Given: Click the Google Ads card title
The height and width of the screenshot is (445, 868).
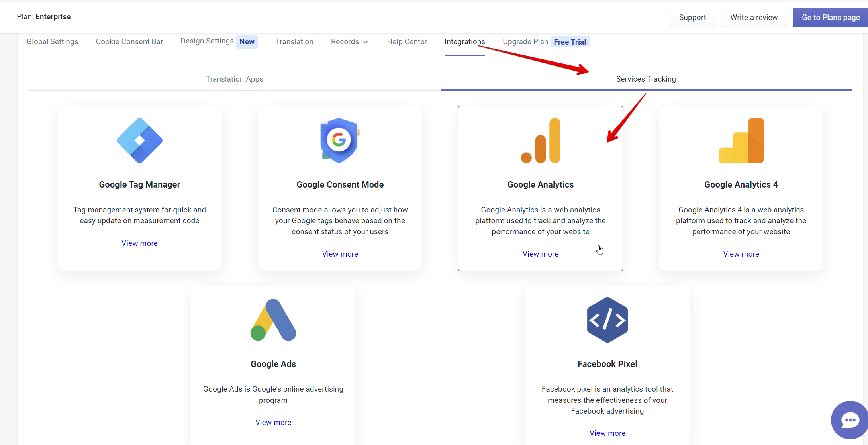Looking at the screenshot, I should tap(273, 364).
